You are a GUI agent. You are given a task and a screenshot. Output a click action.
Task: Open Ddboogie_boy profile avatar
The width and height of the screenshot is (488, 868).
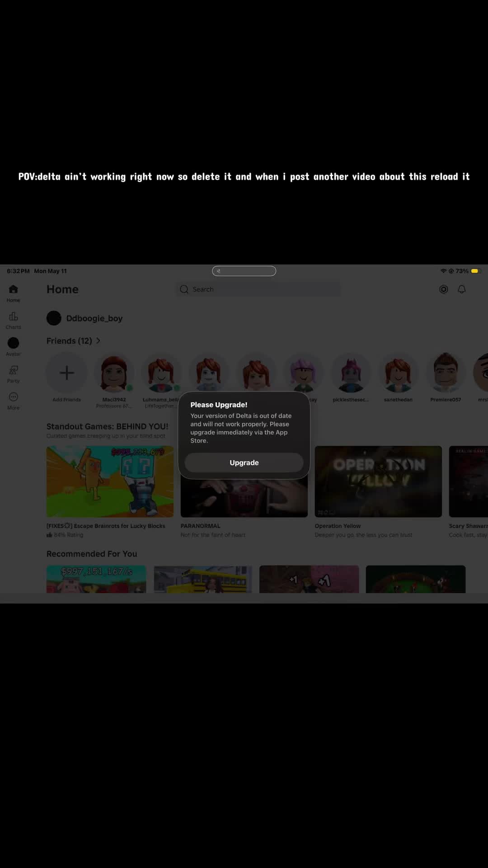tap(54, 318)
